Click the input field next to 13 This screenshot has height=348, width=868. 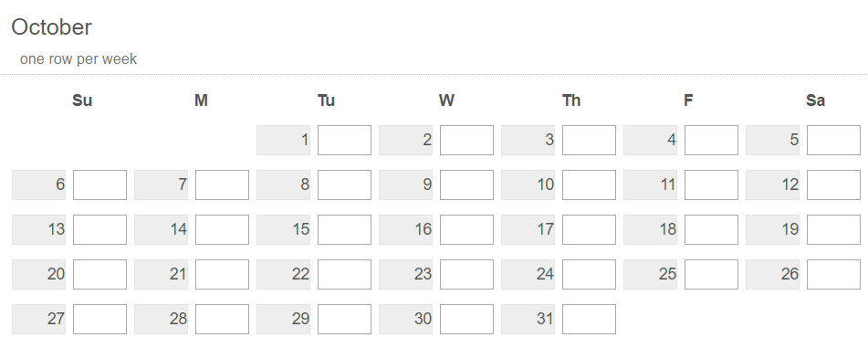[x=99, y=230]
